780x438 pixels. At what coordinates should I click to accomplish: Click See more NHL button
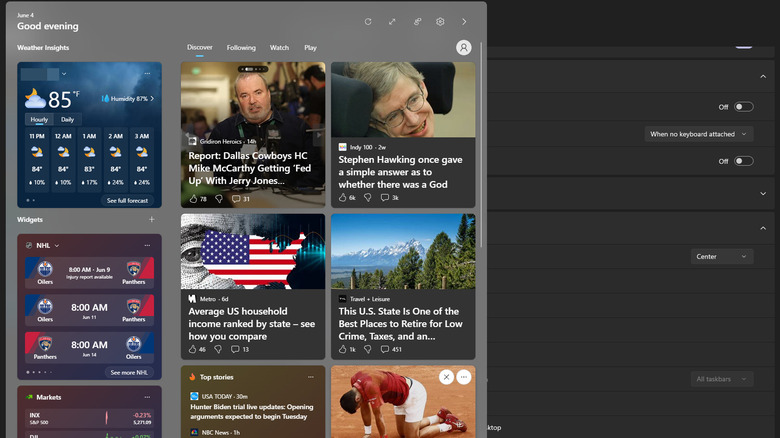(130, 372)
